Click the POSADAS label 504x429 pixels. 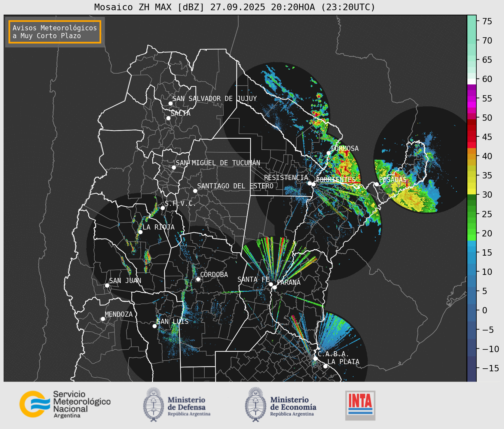coord(393,180)
